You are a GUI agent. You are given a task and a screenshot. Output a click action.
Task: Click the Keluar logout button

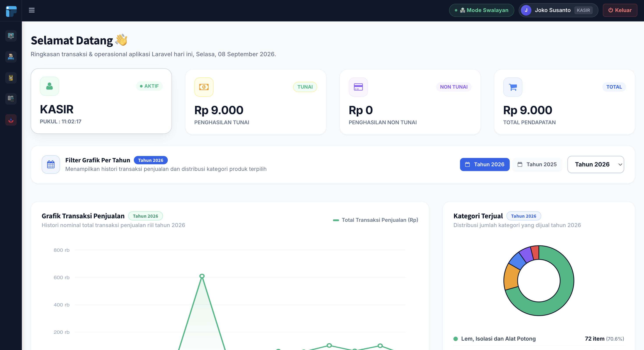620,10
